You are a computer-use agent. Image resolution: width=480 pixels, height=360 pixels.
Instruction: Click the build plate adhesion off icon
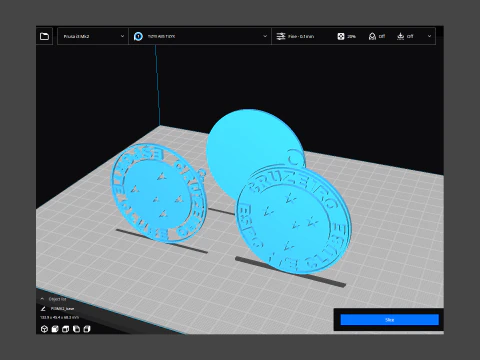pos(401,36)
